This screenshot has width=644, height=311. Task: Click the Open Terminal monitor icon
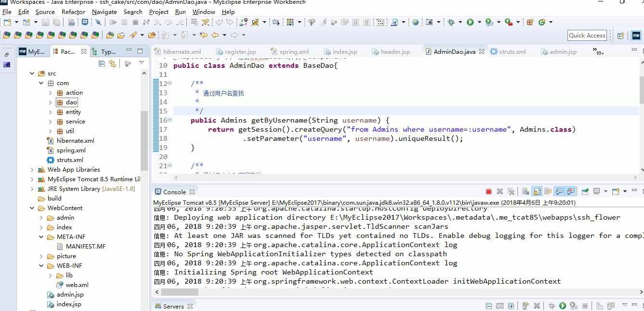85,22
